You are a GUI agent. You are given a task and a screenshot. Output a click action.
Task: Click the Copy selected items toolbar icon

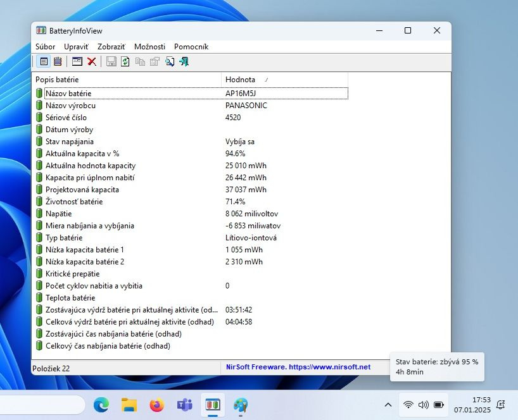tap(140, 61)
